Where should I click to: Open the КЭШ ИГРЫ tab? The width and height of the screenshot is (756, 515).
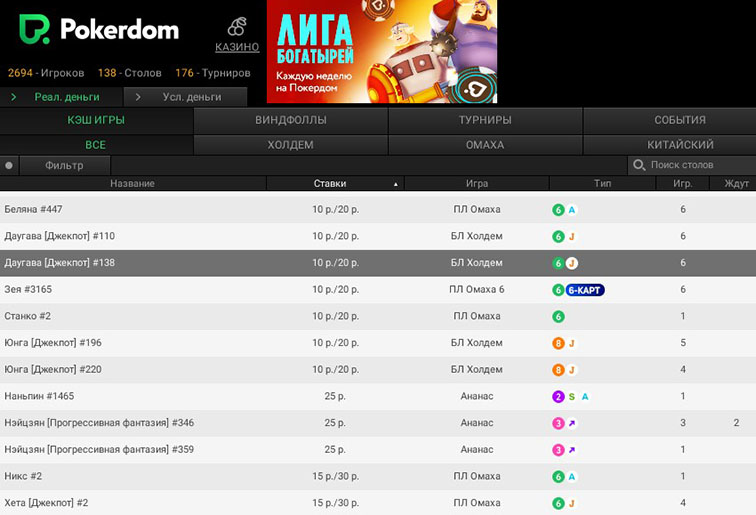tap(96, 120)
